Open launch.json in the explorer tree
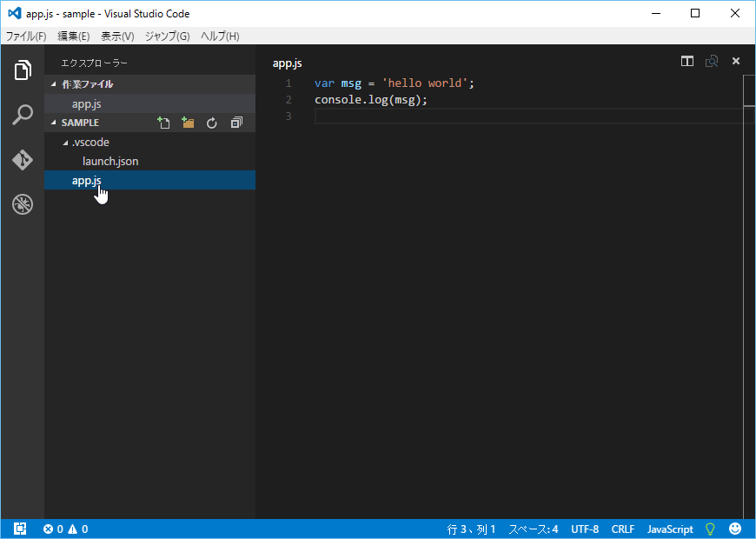The width and height of the screenshot is (756, 539). 110,161
